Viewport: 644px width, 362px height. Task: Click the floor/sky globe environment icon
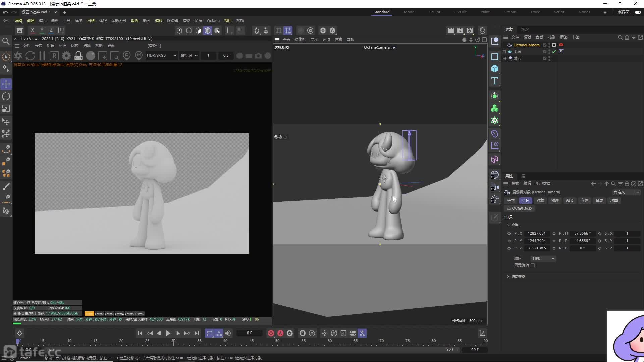click(495, 175)
